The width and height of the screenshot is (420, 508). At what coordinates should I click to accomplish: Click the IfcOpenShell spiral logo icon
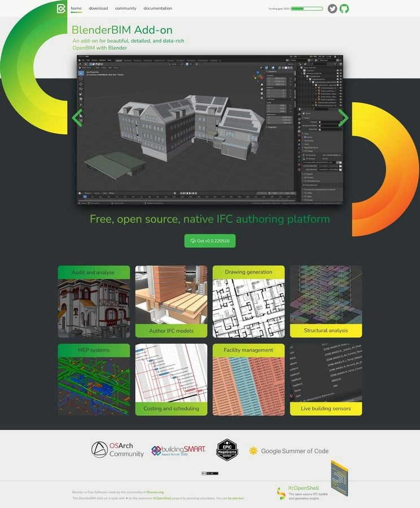pyautogui.click(x=281, y=494)
